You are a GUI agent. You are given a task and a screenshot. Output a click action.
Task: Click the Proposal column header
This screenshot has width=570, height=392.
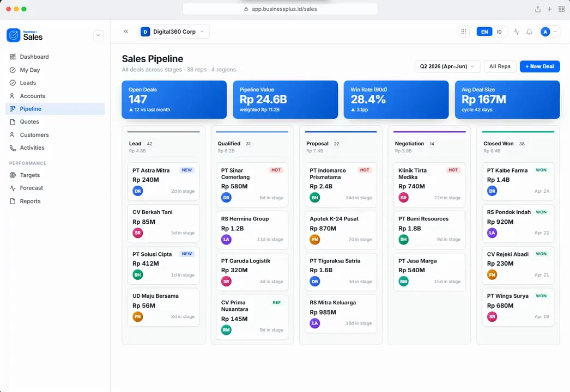coord(341,147)
